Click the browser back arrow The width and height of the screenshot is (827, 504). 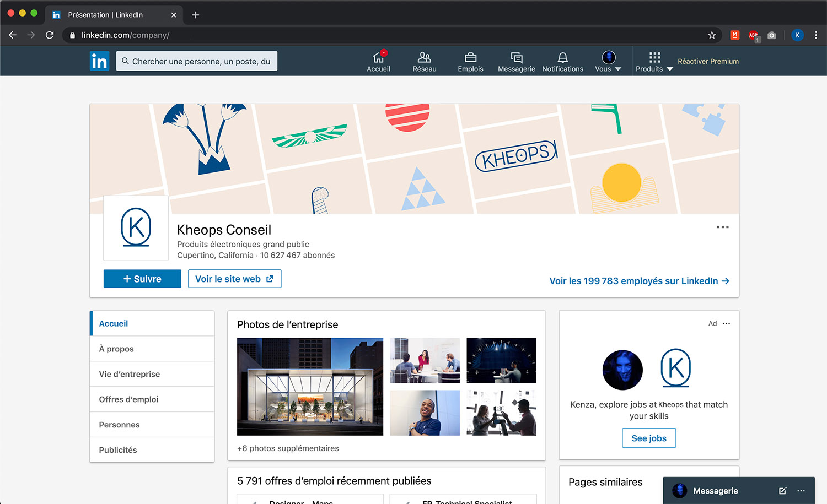(x=13, y=35)
